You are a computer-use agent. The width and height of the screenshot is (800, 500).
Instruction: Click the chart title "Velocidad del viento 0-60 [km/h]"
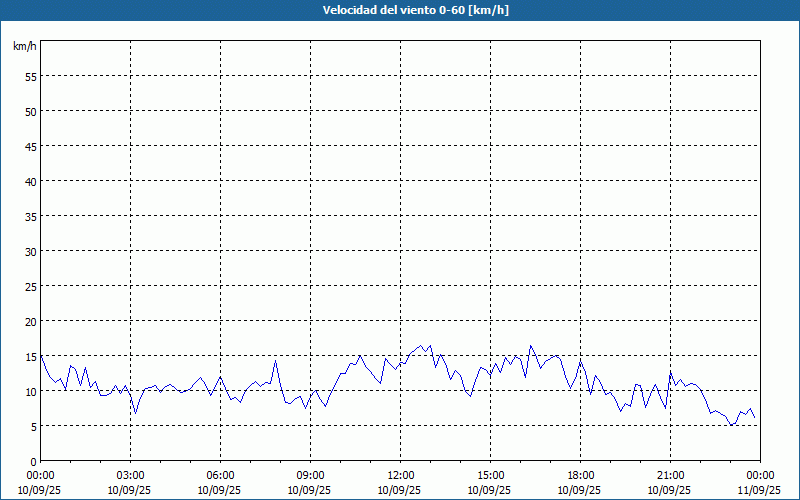click(400, 10)
